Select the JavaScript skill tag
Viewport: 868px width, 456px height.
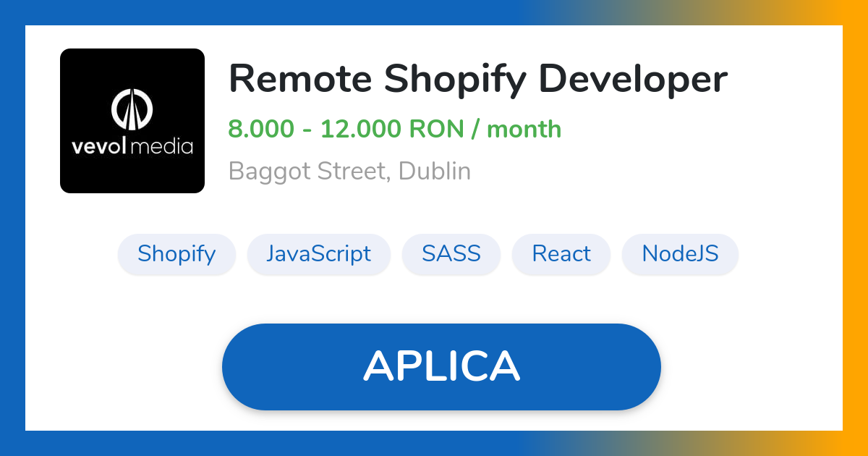(319, 254)
